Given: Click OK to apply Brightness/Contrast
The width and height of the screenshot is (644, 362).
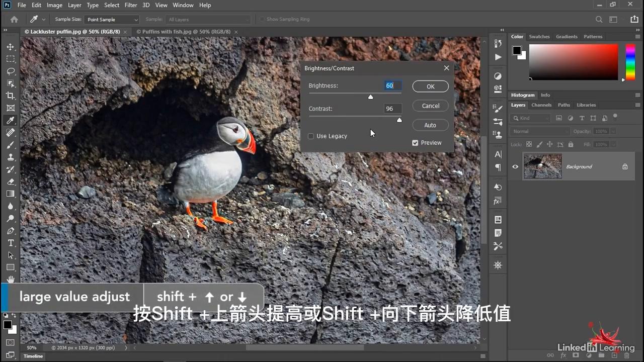Looking at the screenshot, I should click(x=430, y=86).
